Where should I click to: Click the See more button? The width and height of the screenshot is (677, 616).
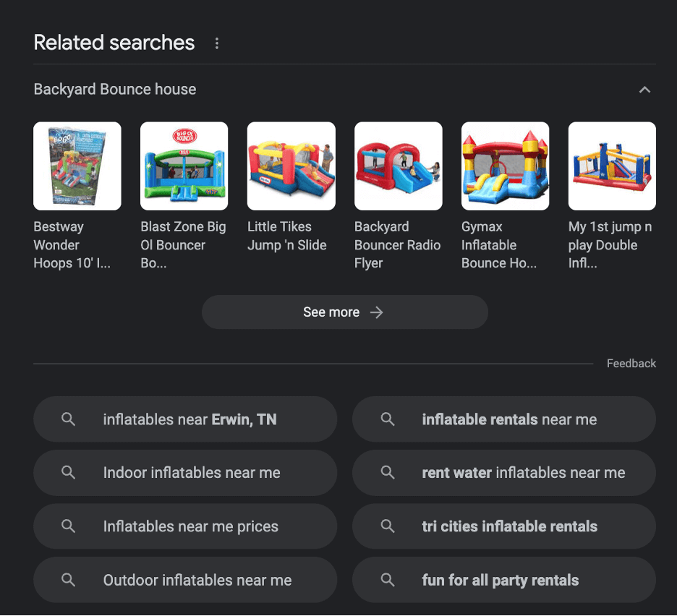click(x=331, y=312)
